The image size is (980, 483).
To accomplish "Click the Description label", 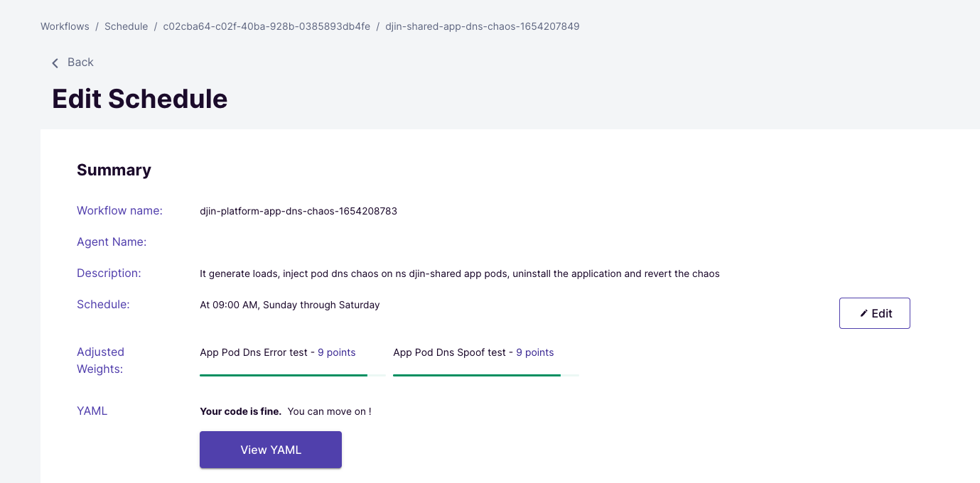I will point(109,273).
